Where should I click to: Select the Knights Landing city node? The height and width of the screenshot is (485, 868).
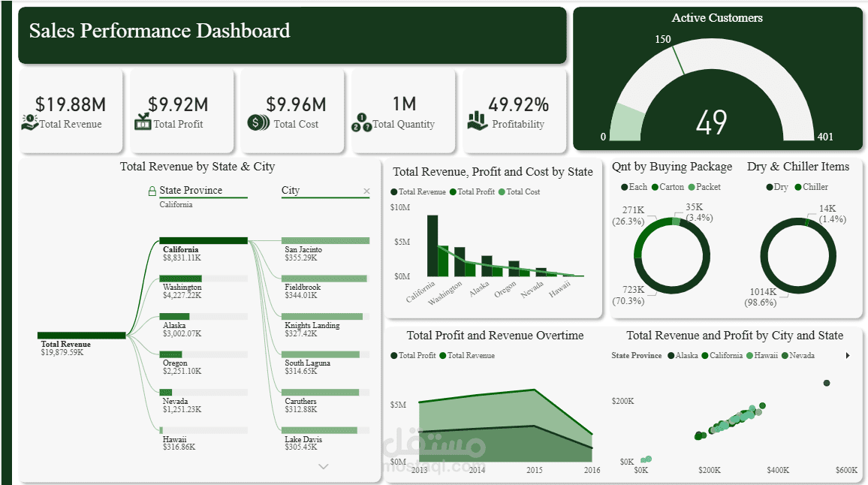click(x=325, y=317)
